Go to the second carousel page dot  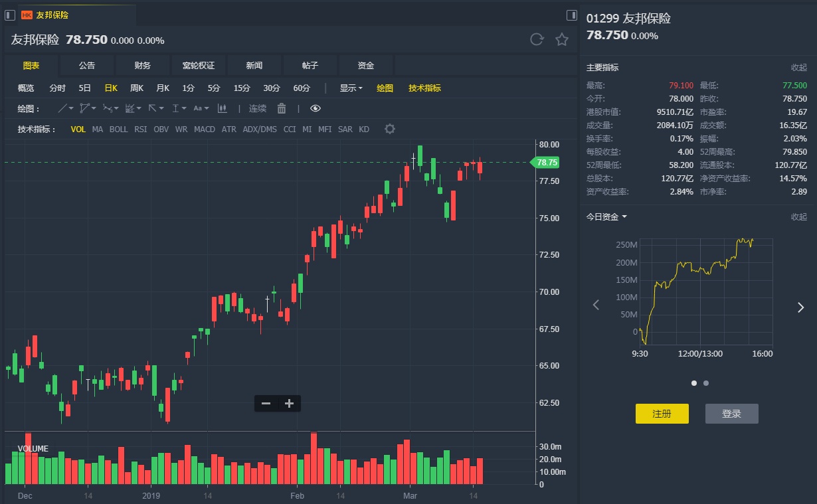point(706,383)
